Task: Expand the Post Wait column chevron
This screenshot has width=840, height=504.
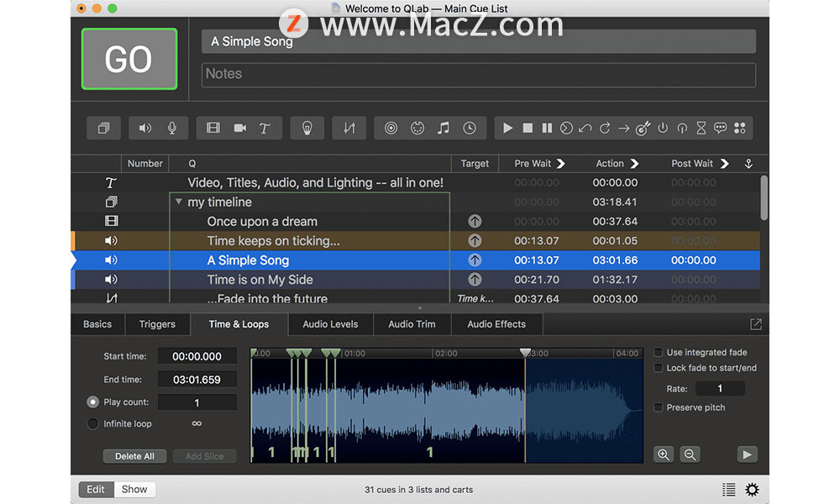Action: (724, 163)
